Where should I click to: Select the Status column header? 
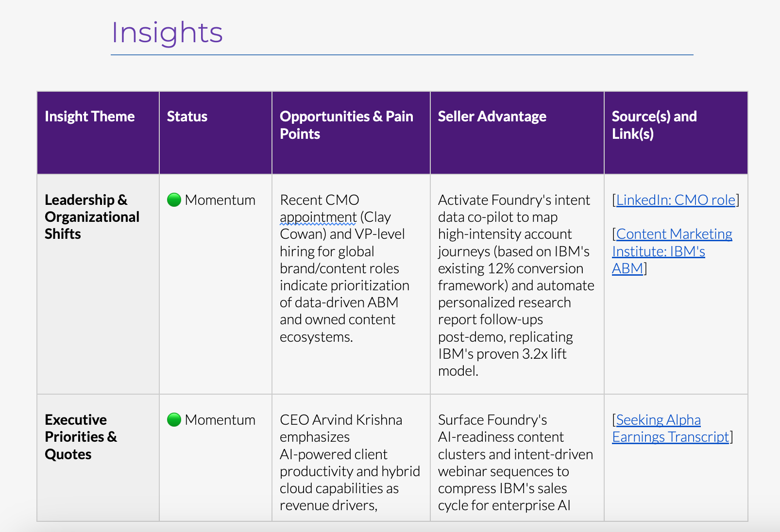(216, 133)
